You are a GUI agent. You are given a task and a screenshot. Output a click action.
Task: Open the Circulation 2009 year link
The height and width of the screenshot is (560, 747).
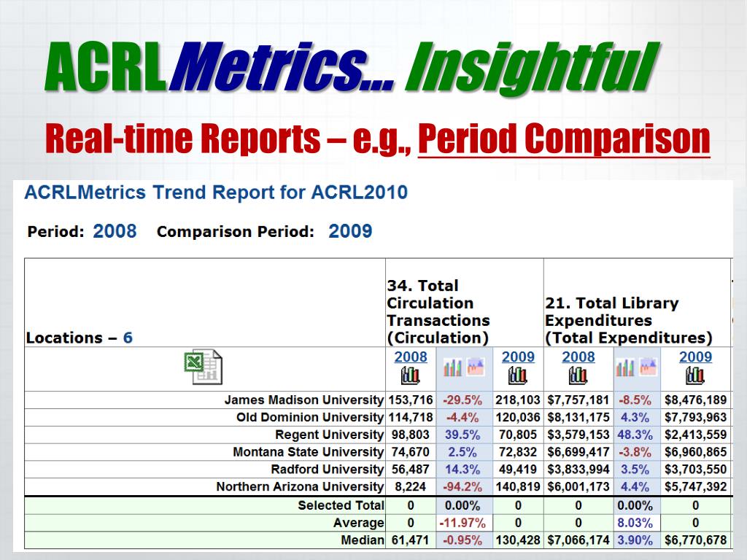point(518,357)
